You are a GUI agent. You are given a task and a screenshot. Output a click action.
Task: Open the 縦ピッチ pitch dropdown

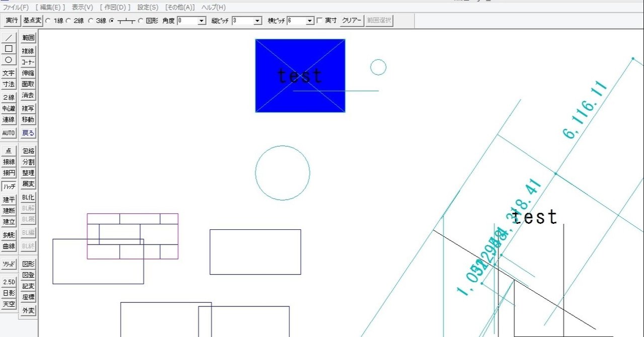(258, 21)
